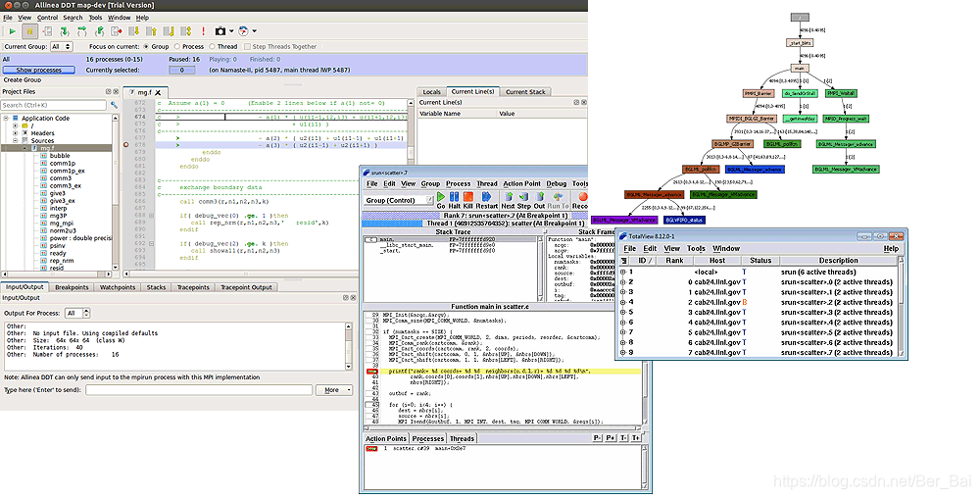The image size is (980, 499).
Task: Click the Restart button in the srun scatter window
Action: (x=487, y=200)
